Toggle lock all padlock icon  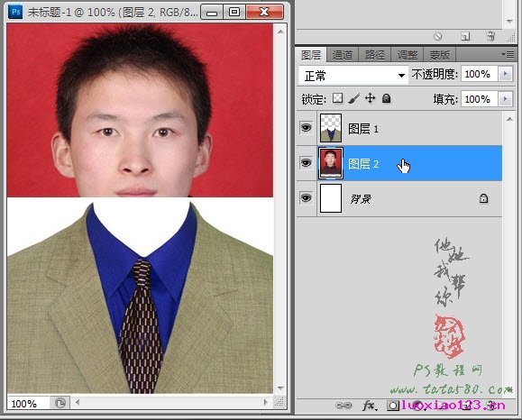pyautogui.click(x=386, y=98)
